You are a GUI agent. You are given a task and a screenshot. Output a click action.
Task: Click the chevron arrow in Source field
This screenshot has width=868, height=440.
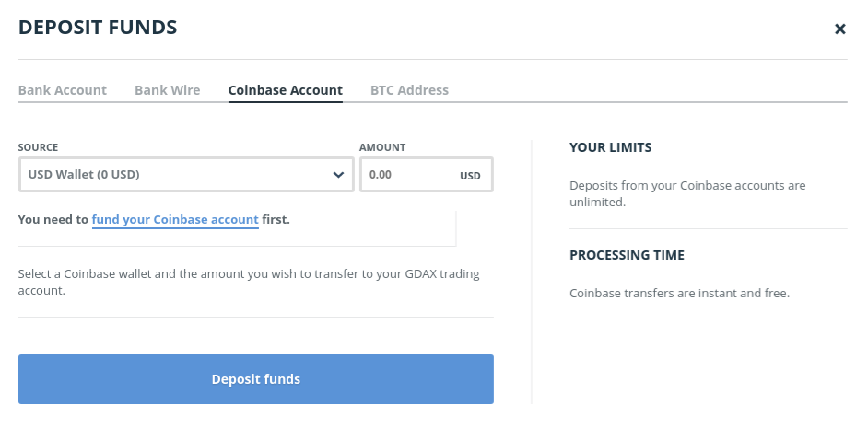[338, 175]
